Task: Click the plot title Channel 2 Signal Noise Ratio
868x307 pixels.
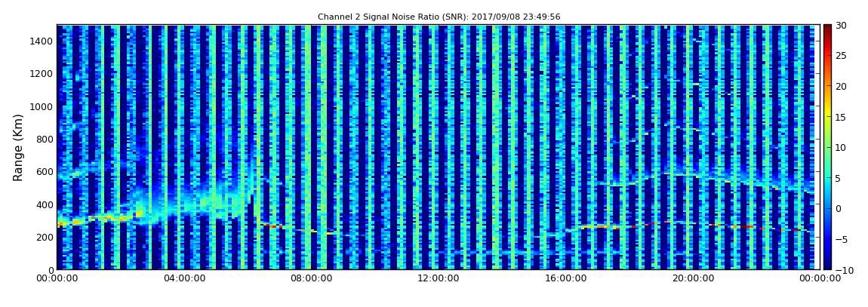Action: tap(439, 17)
